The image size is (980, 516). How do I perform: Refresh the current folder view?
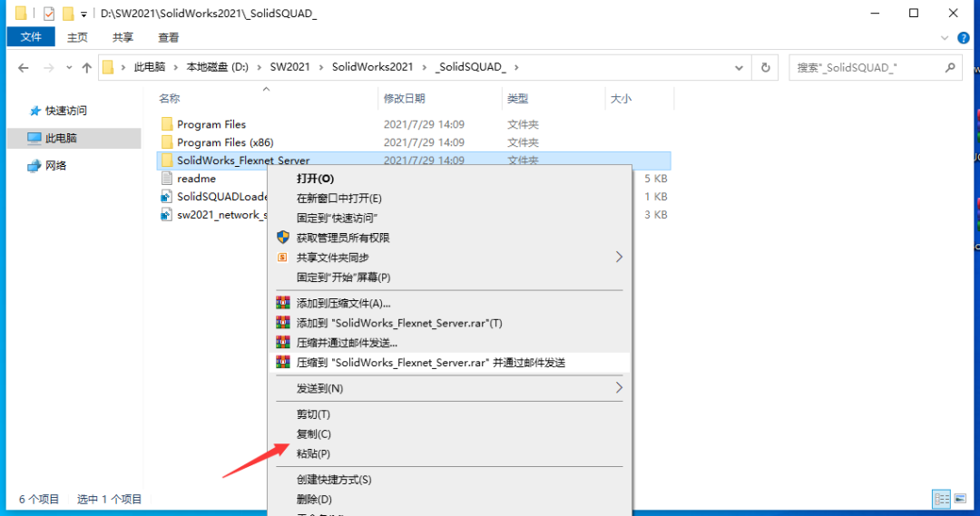click(766, 67)
